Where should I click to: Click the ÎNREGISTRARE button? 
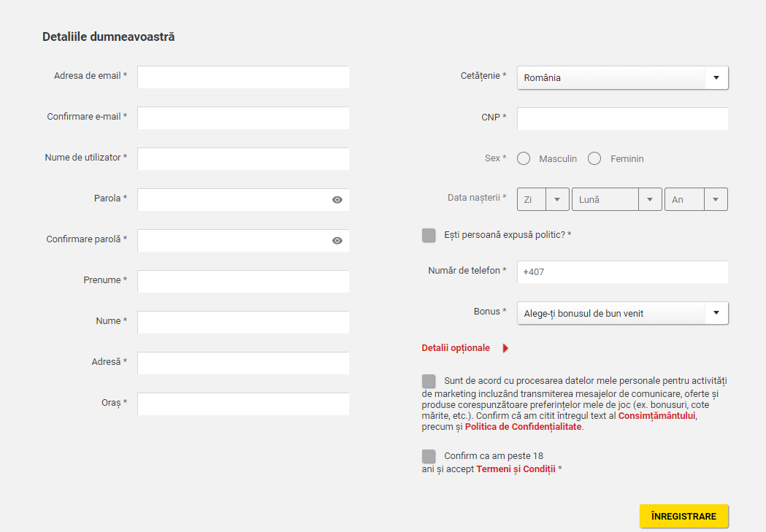coord(684,517)
